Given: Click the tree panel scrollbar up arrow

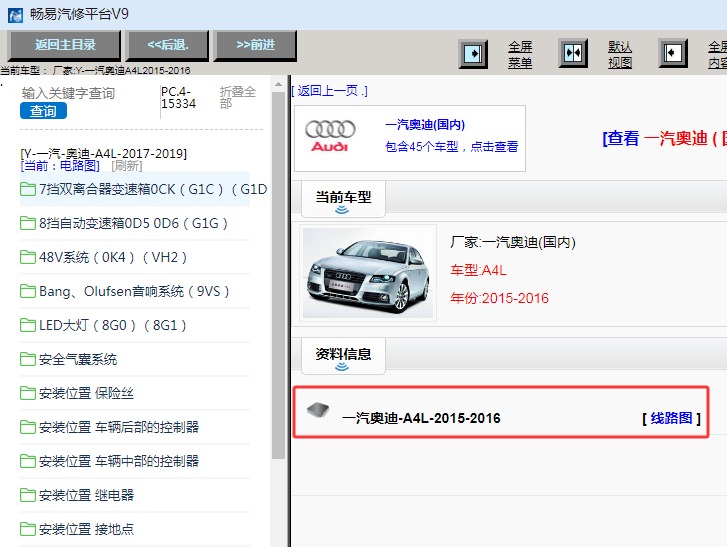Looking at the screenshot, I should click(x=278, y=84).
